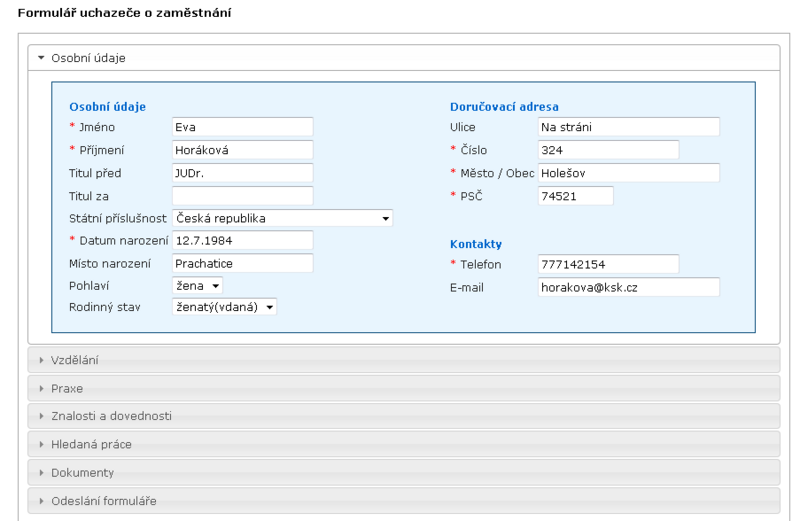Focus the Titul před field
The width and height of the screenshot is (800, 521).
243,173
